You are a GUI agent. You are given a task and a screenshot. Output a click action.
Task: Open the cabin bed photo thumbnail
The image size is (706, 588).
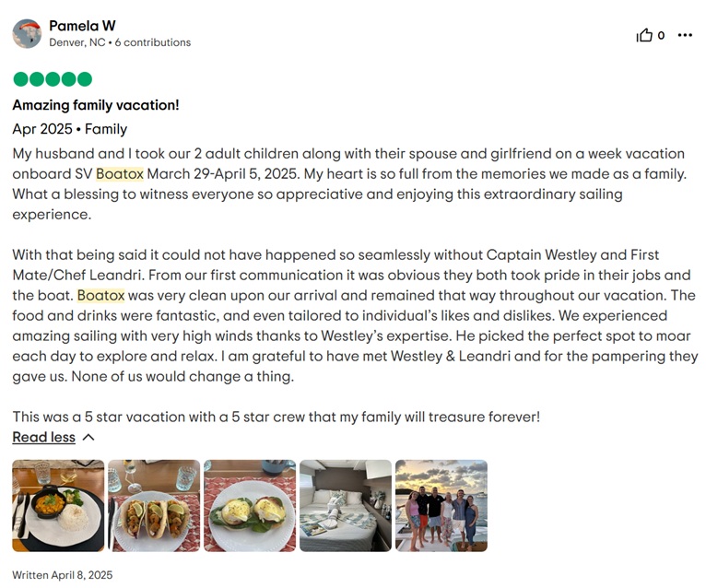point(346,506)
